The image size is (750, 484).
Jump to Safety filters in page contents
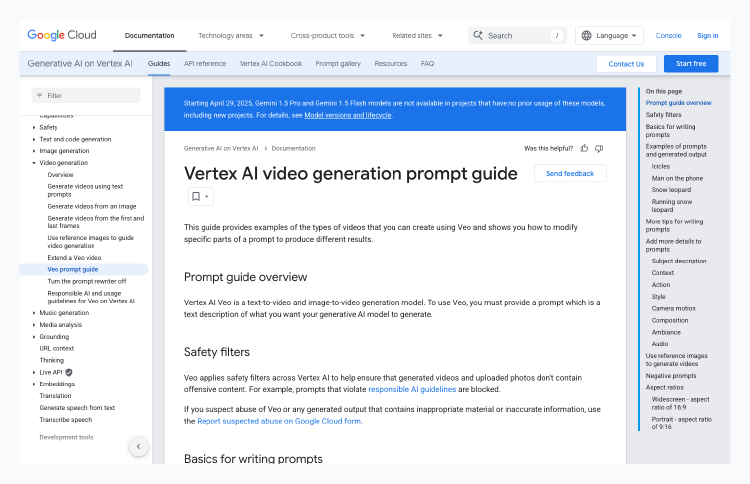click(663, 115)
